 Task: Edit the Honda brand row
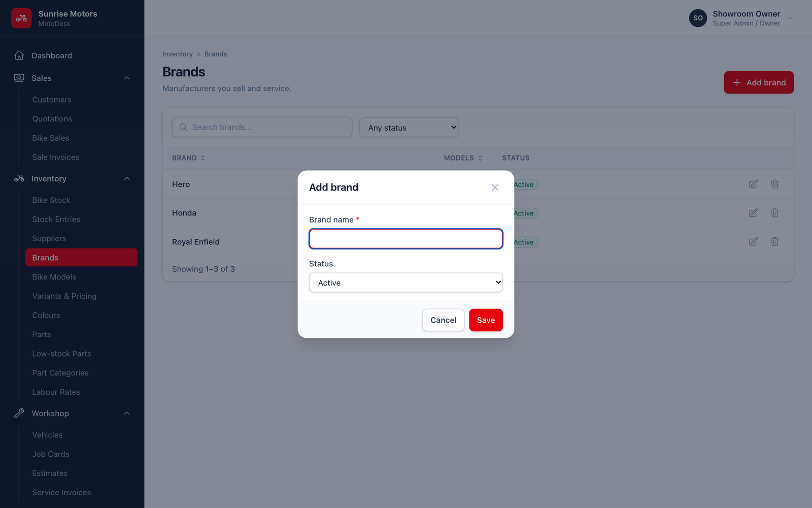tap(753, 213)
